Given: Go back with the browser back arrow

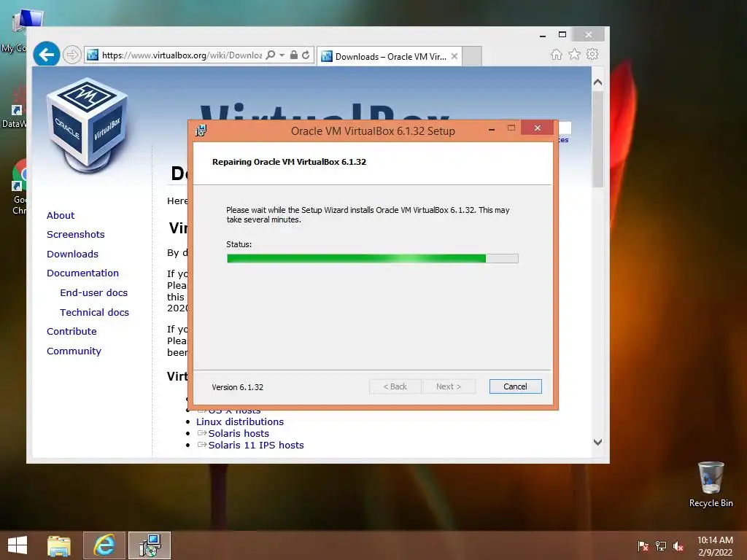Looking at the screenshot, I should [46, 55].
